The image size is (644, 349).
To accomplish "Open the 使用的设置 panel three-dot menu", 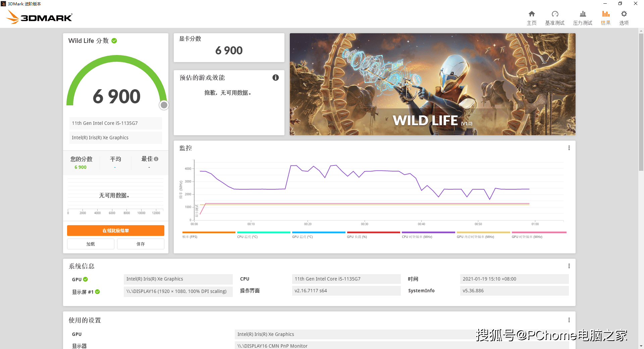I will (569, 320).
